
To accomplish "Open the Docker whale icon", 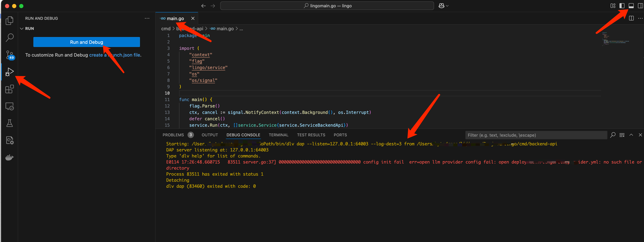I will [x=9, y=158].
